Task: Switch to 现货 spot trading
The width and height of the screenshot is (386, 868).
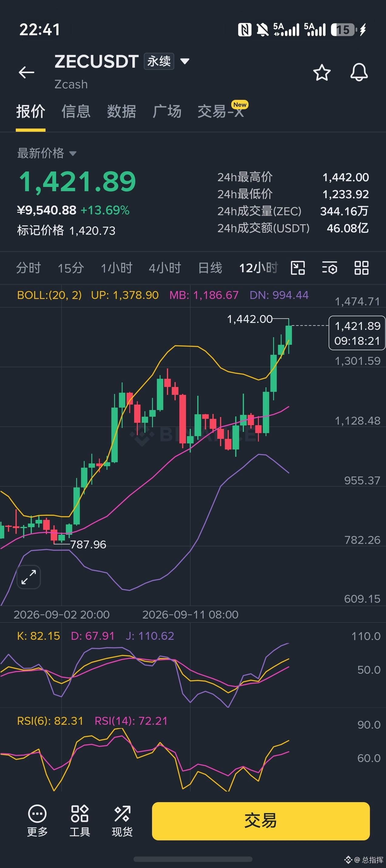Action: [x=122, y=821]
